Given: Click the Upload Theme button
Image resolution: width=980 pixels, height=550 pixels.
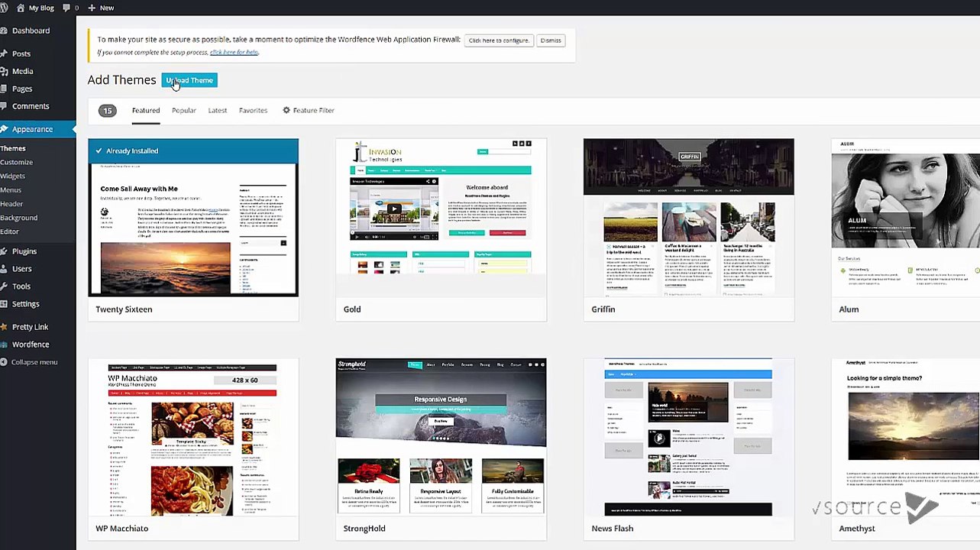Looking at the screenshot, I should [189, 80].
